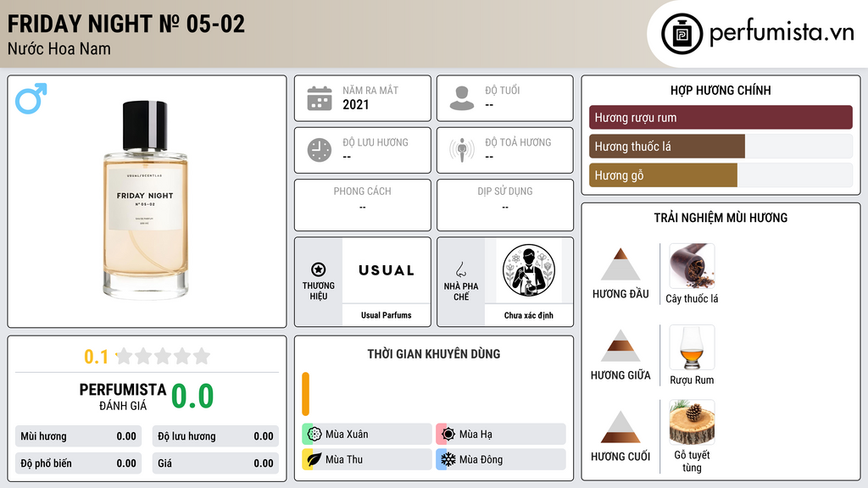This screenshot has height=488, width=868.
Task: Click the Friday Night perfume bottle image
Action: [146, 199]
